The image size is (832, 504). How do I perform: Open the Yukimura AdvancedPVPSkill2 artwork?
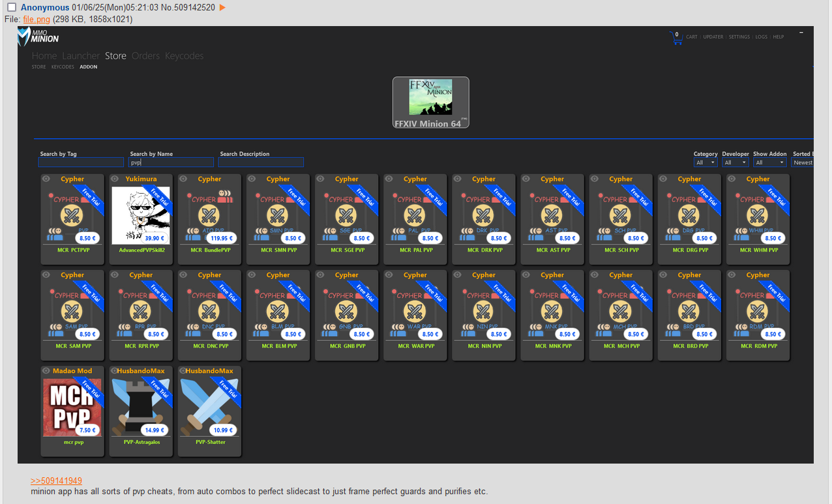coord(141,216)
